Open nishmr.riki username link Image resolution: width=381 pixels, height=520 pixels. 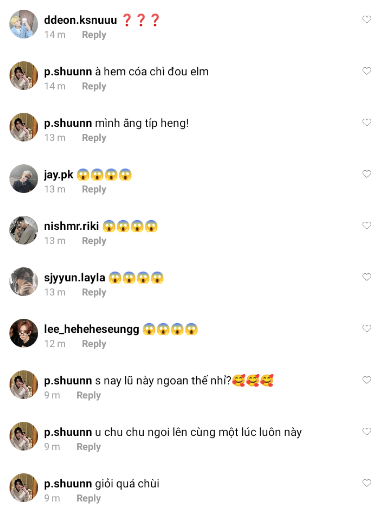[x=71, y=226]
